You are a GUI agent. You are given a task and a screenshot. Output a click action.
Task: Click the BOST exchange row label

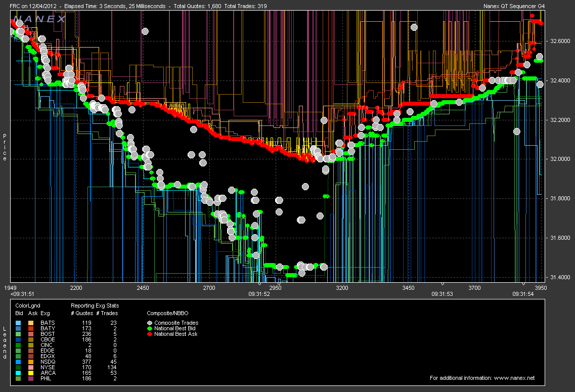[48, 334]
